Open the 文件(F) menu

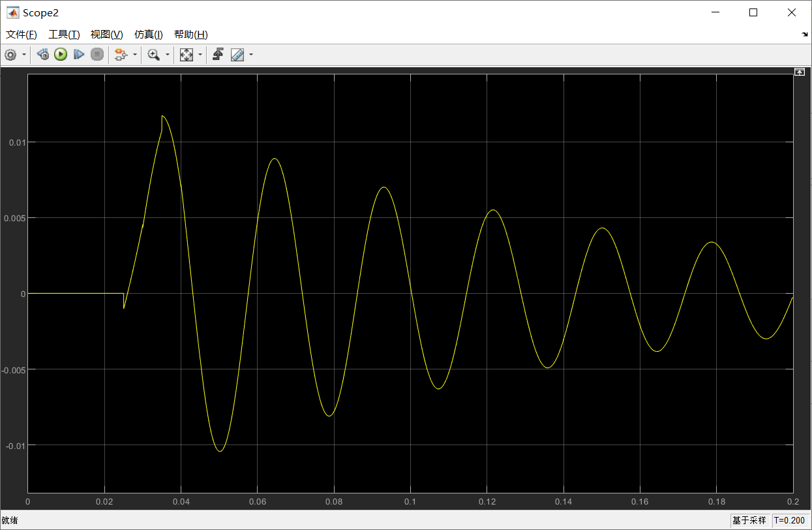22,35
